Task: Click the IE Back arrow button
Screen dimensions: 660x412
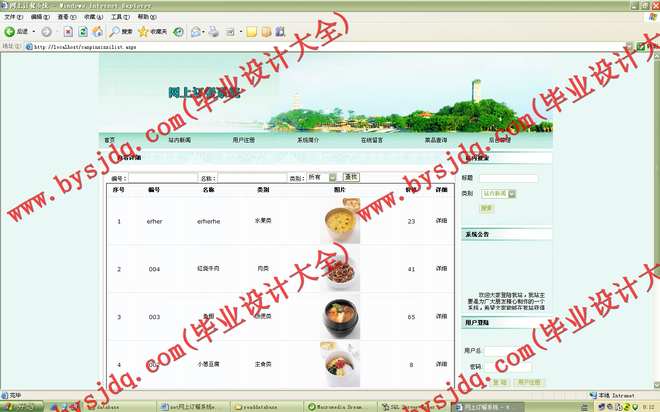Action: point(10,31)
